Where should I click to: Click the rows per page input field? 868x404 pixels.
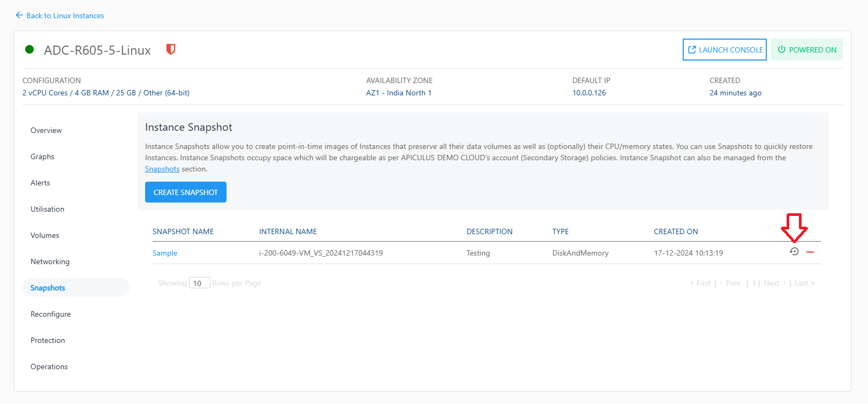coord(199,283)
